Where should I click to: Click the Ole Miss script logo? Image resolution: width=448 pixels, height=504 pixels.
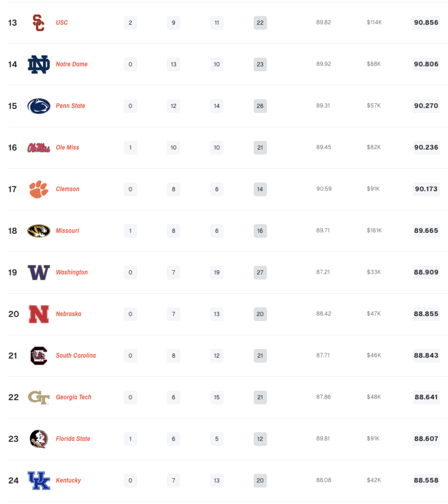pos(38,148)
